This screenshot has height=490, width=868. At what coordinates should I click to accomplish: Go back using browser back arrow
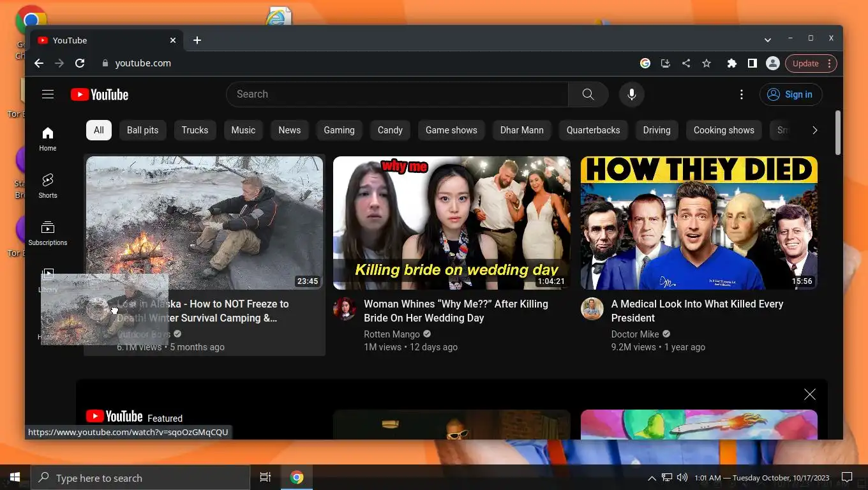tap(39, 63)
